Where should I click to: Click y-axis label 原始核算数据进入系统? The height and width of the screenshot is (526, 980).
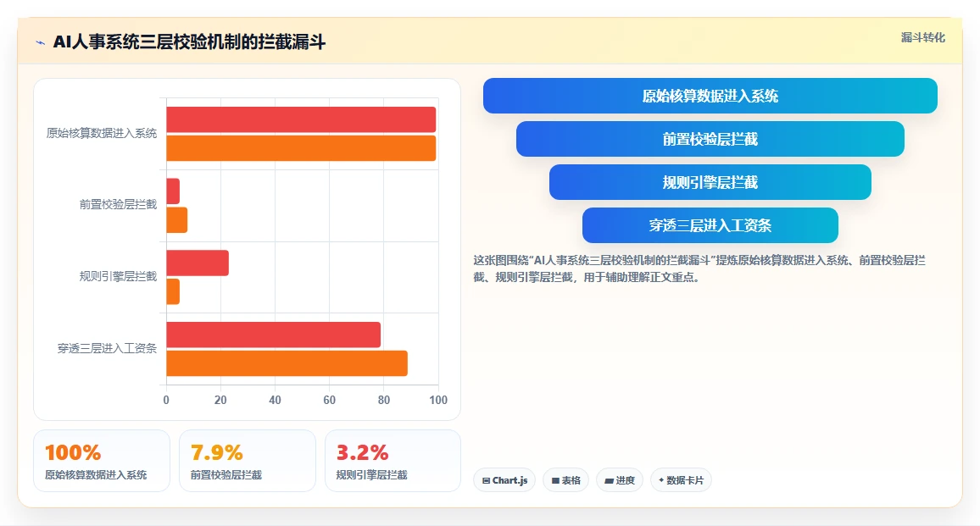click(x=102, y=133)
